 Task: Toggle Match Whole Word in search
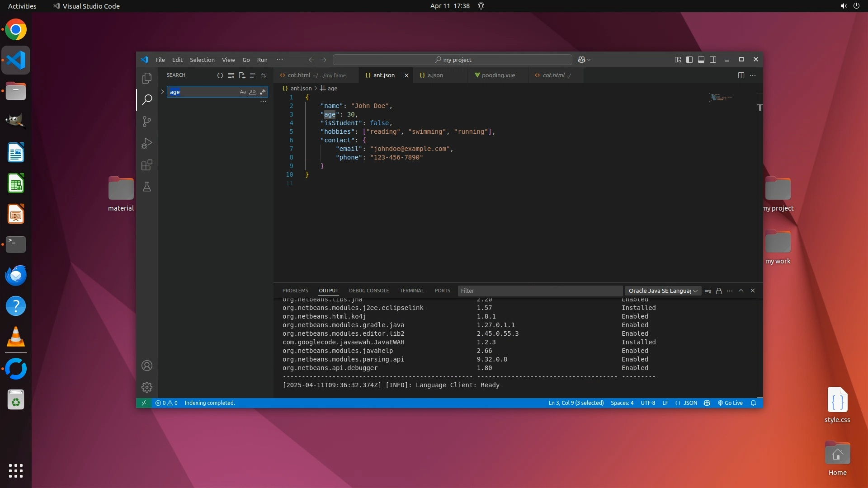tap(253, 92)
